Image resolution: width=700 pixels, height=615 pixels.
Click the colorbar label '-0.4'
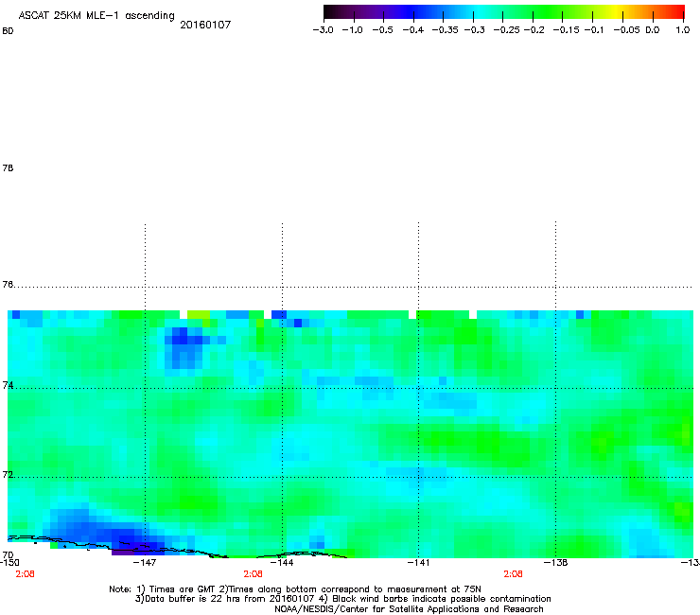click(413, 30)
